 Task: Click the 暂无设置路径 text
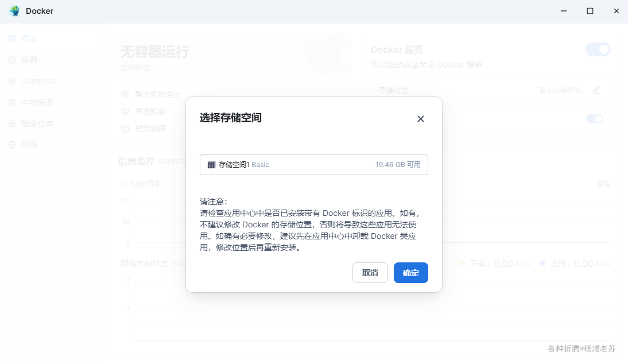pos(560,90)
